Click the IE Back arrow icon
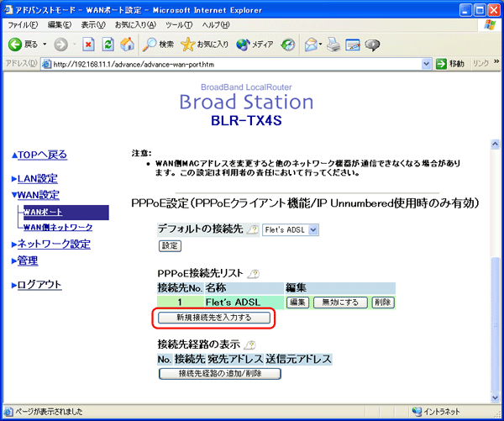This screenshot has height=421, width=504. pyautogui.click(x=15, y=45)
